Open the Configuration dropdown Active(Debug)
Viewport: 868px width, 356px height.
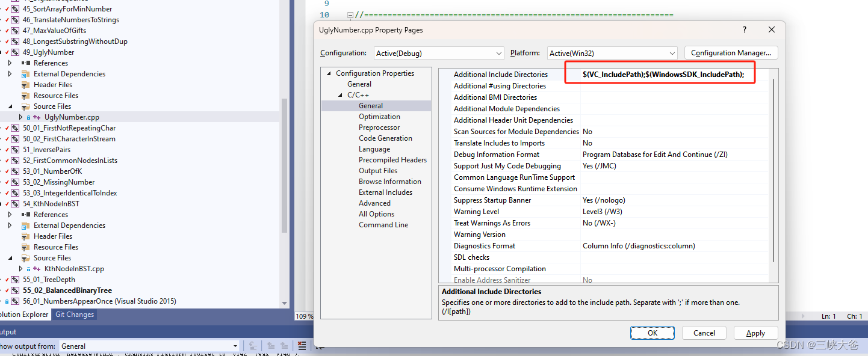pyautogui.click(x=439, y=54)
